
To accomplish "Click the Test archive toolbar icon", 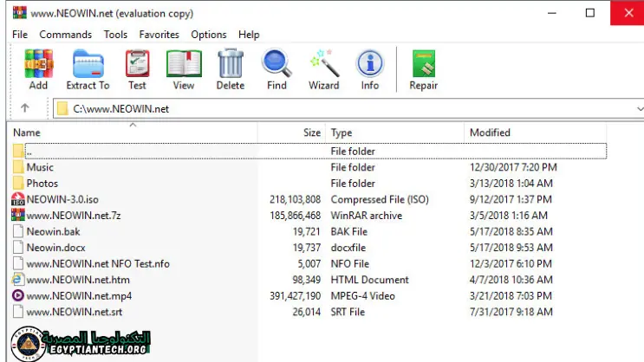I will pyautogui.click(x=137, y=63).
